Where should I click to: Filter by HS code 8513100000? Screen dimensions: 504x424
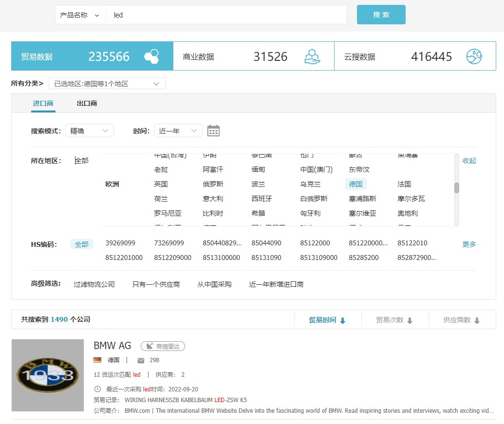point(221,258)
